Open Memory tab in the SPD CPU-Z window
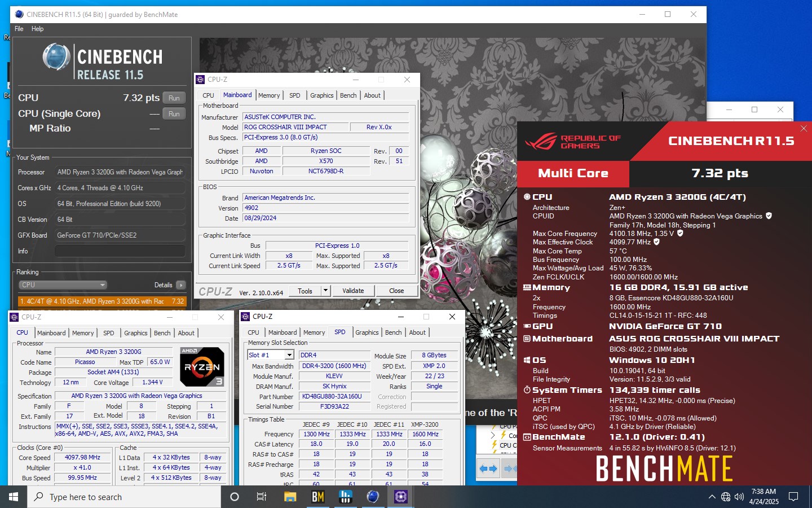 [x=314, y=332]
